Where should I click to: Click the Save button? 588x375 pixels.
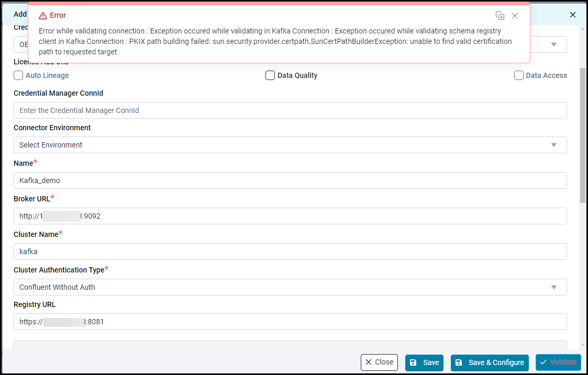click(424, 362)
